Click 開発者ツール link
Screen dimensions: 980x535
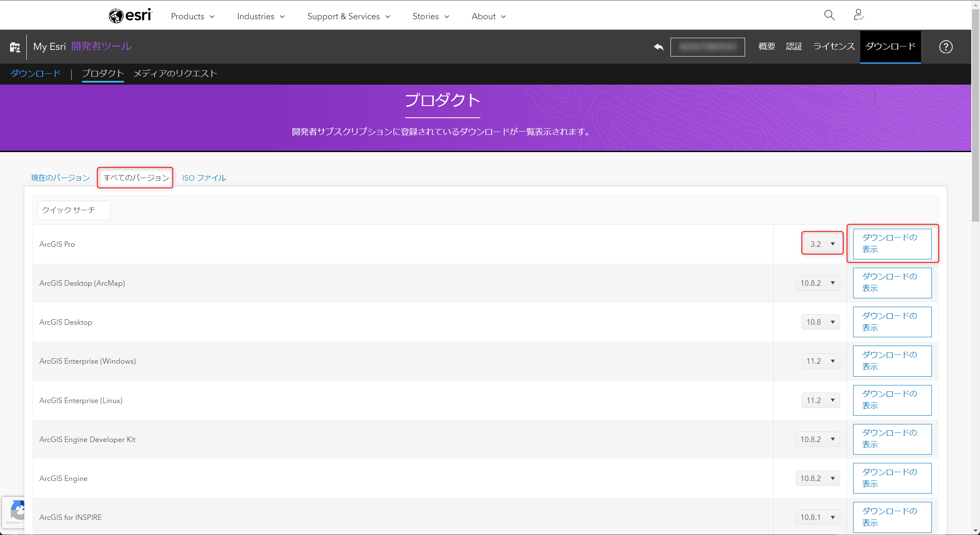coord(101,47)
